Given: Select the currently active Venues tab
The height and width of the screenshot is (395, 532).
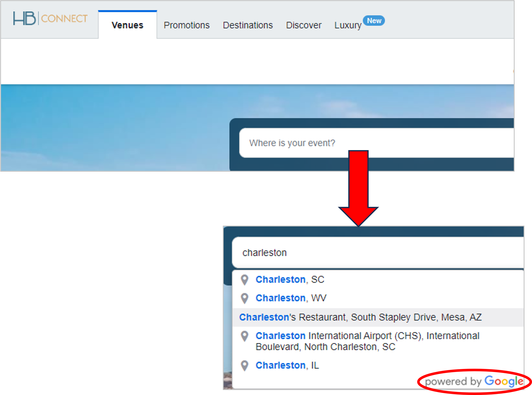Looking at the screenshot, I should (x=127, y=25).
